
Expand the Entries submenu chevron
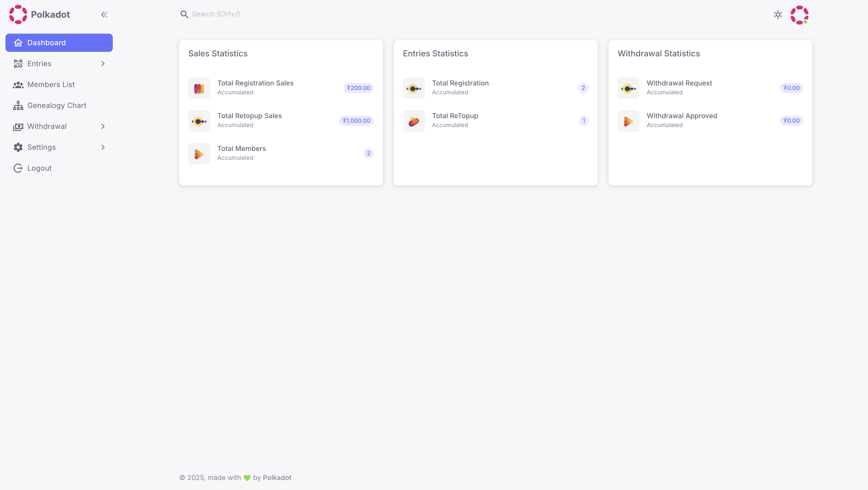point(103,64)
